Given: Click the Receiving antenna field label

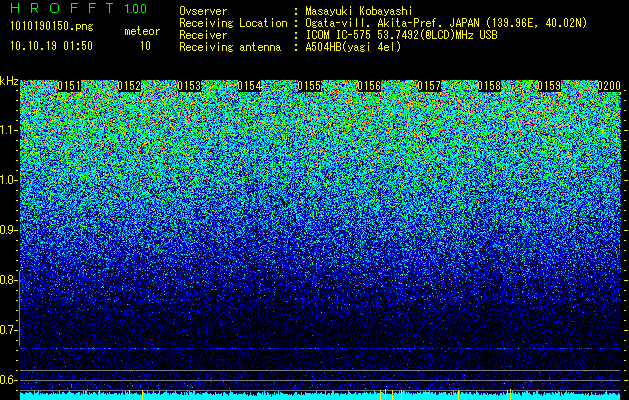Looking at the screenshot, I should click(x=230, y=47).
